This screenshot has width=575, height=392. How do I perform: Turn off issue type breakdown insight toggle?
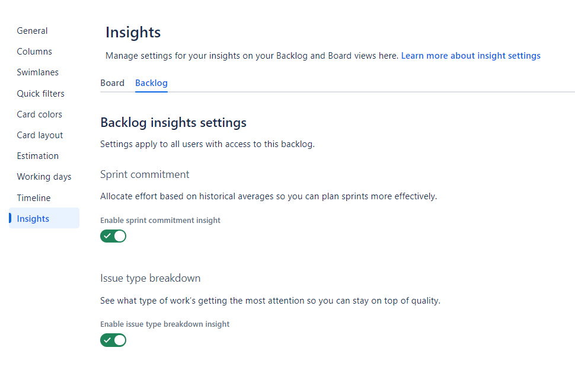pyautogui.click(x=113, y=340)
